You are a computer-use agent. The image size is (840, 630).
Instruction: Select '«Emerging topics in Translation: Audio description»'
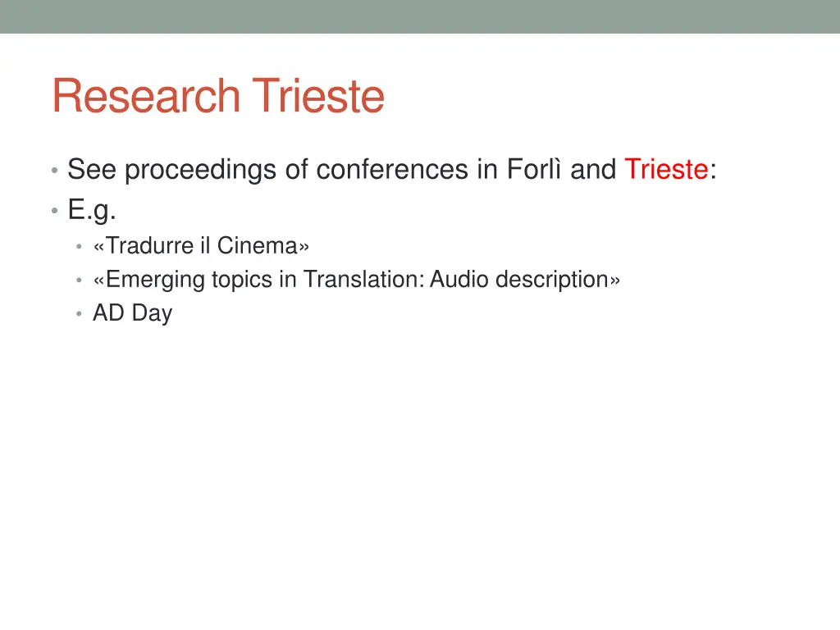tap(356, 280)
